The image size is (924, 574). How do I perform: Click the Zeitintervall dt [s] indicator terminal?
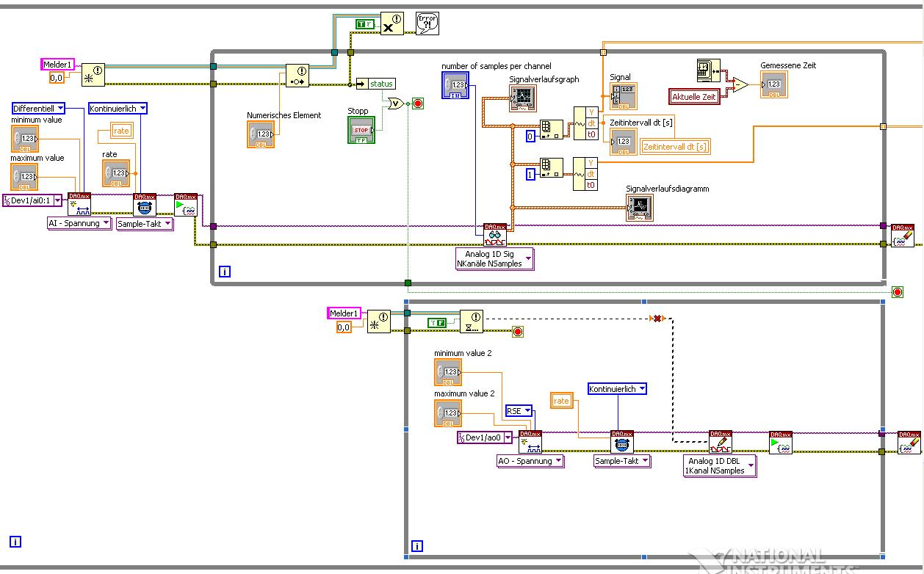pyautogui.click(x=624, y=142)
